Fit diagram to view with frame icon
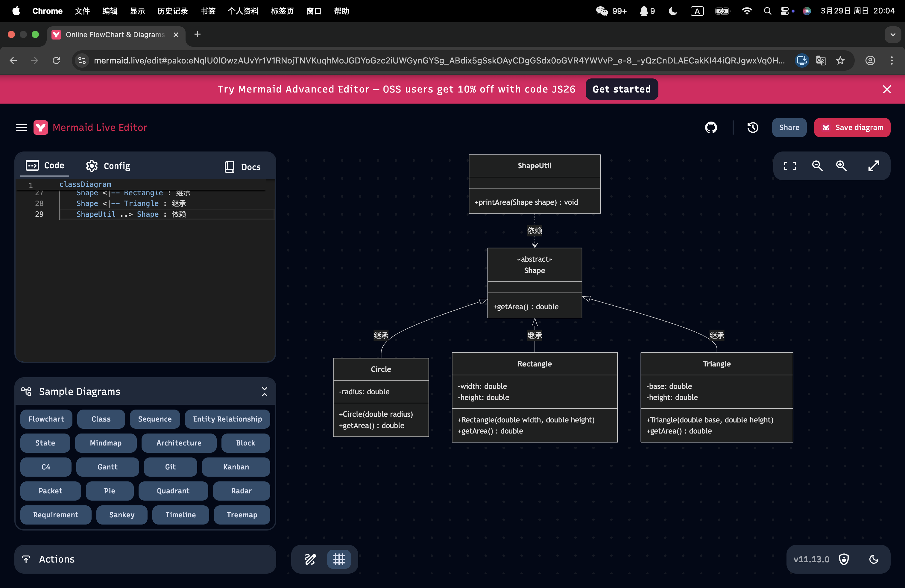 coord(790,166)
